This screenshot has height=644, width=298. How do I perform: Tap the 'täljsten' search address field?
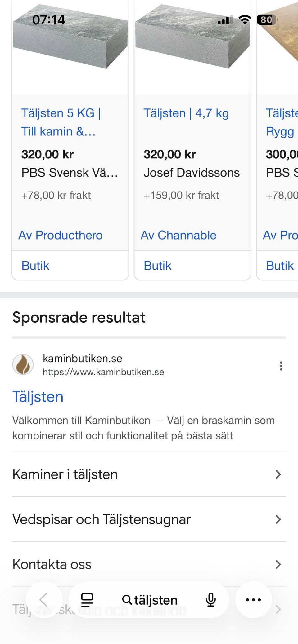click(x=156, y=600)
